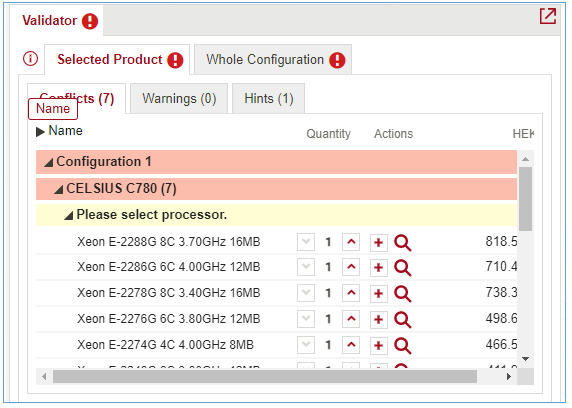572x408 pixels.
Task: Show details of Xeon E-2274G via magnifier
Action: pyautogui.click(x=403, y=346)
